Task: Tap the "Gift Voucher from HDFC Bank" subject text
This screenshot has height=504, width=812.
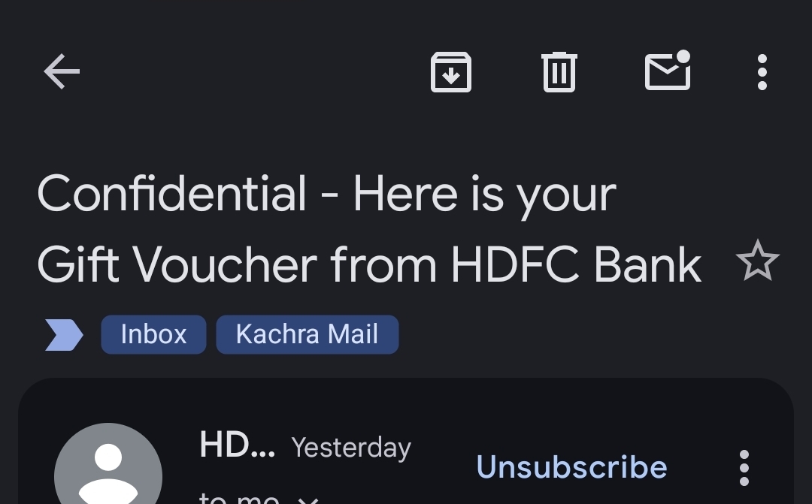Action: click(x=369, y=264)
